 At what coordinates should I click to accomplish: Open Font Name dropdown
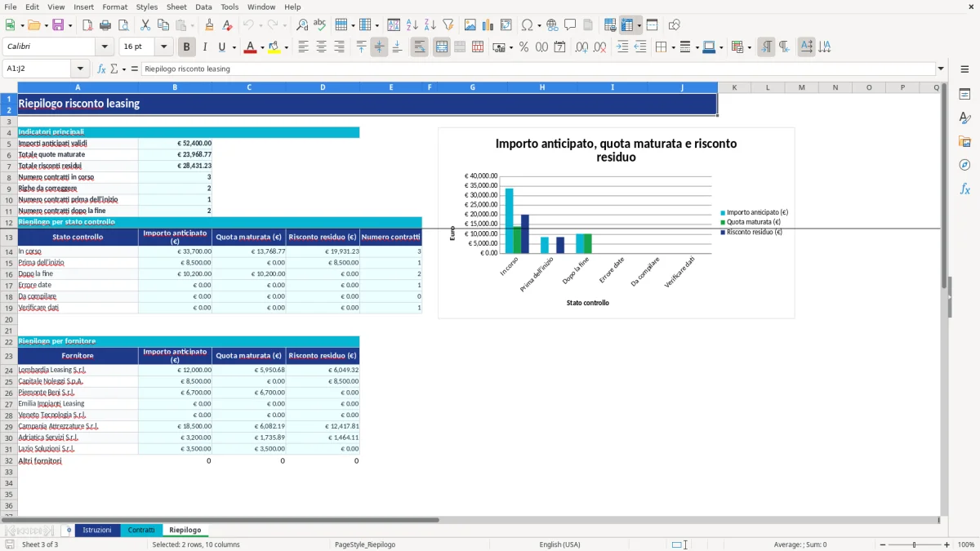(x=105, y=47)
